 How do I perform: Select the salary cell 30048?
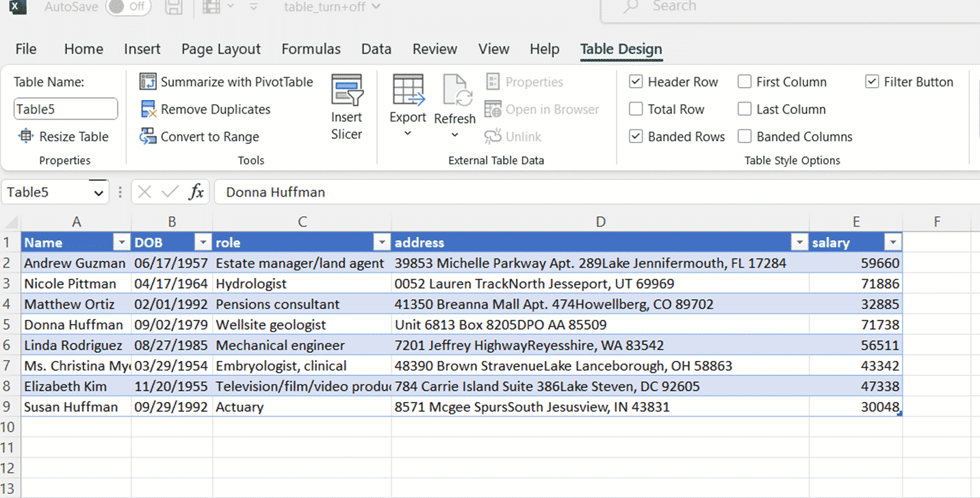(x=855, y=407)
